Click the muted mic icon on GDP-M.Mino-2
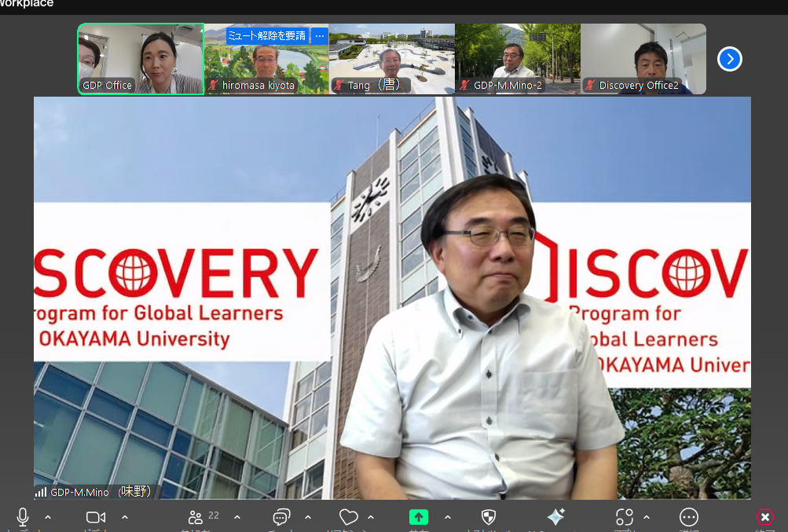The image size is (788, 532). coord(464,85)
